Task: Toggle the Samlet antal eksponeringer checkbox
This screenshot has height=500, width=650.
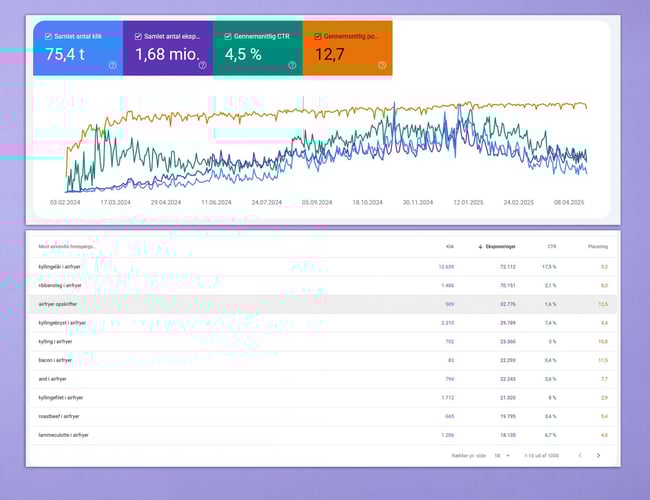Action: click(x=130, y=36)
